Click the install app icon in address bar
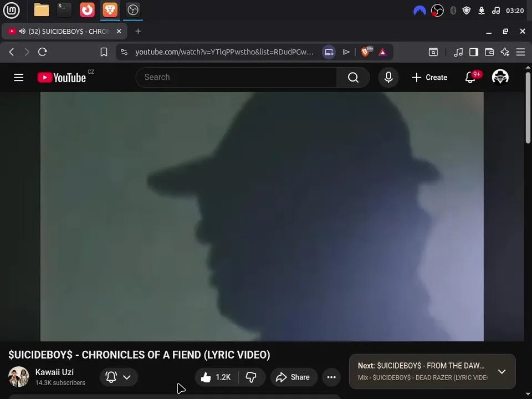532x399 pixels. click(329, 52)
